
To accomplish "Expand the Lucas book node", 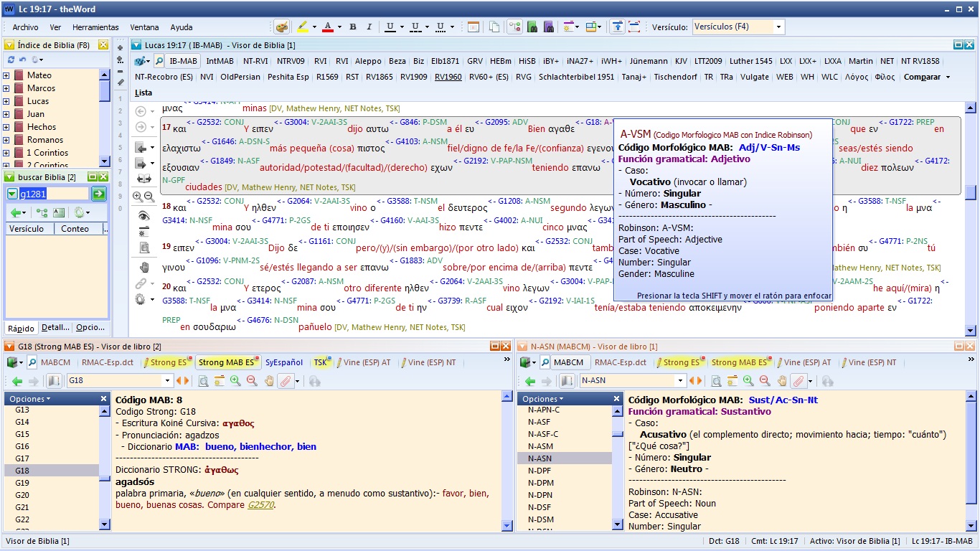I will tap(6, 101).
